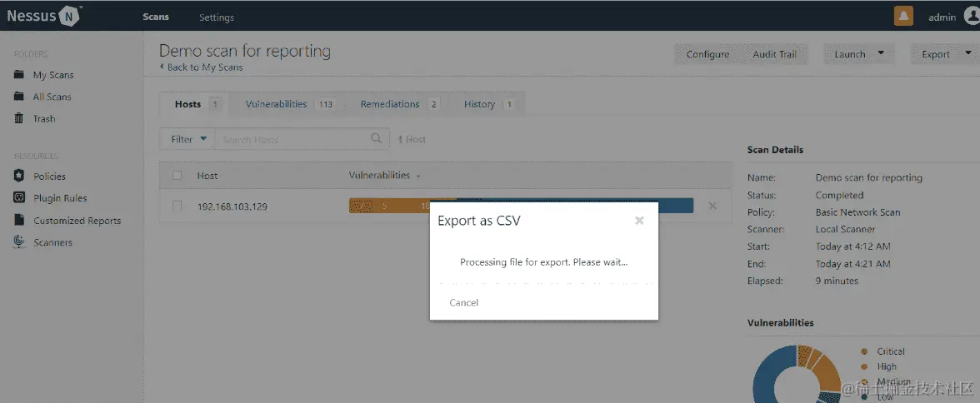Click the Trash bin icon

(x=19, y=118)
